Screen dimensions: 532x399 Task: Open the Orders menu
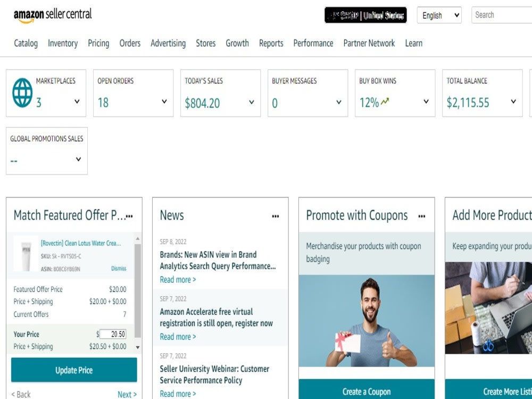tap(130, 44)
